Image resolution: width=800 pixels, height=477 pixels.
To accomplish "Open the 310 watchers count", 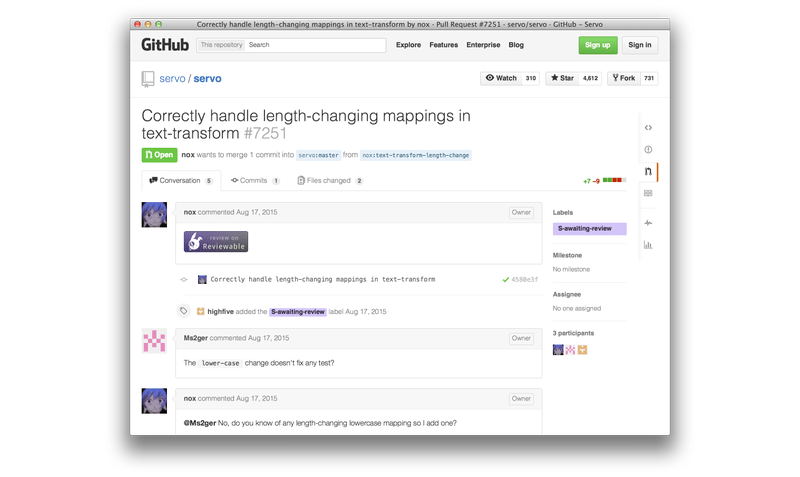I will pos(531,78).
